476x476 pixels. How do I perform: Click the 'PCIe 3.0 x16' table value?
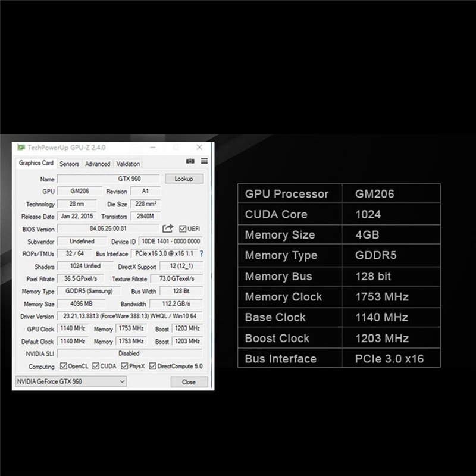390,359
